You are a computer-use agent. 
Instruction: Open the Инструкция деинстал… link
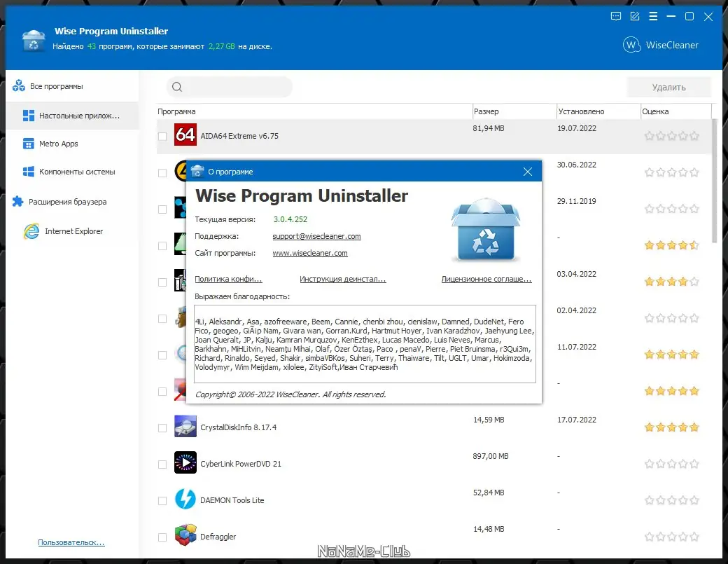[x=342, y=279]
